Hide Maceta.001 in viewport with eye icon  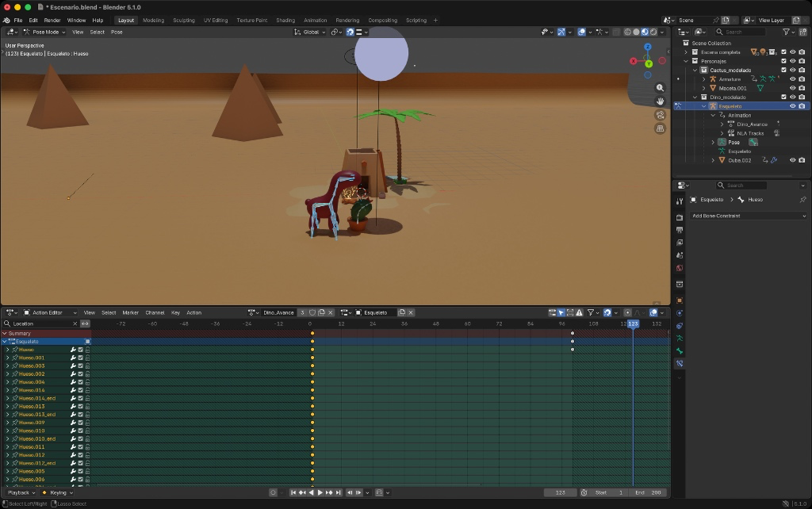pos(792,88)
